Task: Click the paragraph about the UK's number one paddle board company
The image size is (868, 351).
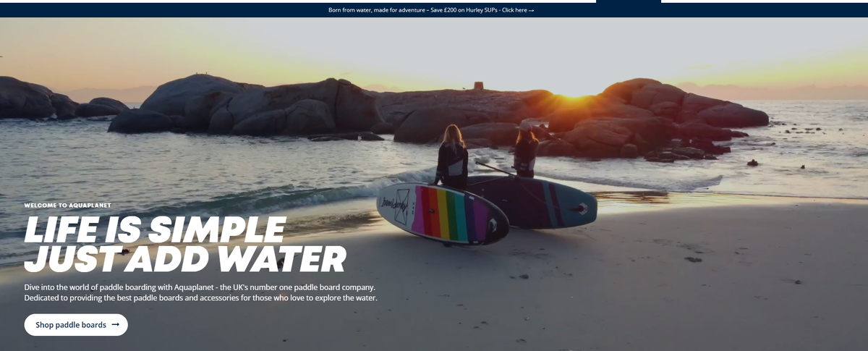Action: pyautogui.click(x=201, y=292)
